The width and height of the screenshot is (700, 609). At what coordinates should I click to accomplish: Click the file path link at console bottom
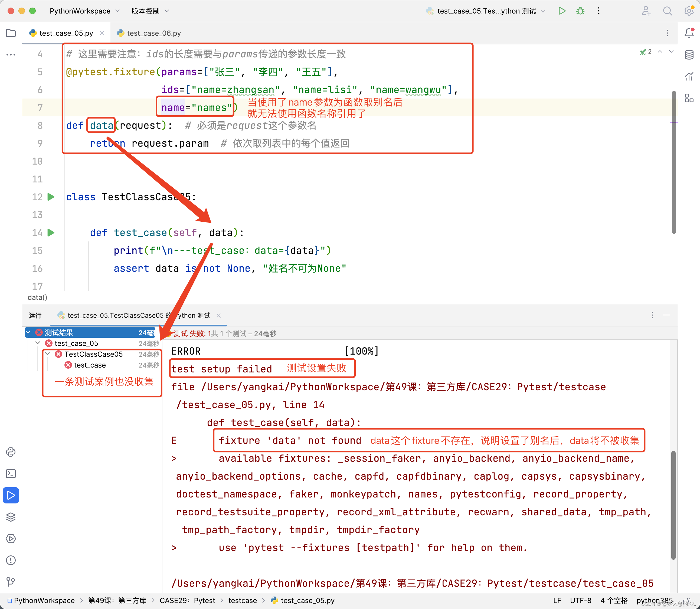412,583
